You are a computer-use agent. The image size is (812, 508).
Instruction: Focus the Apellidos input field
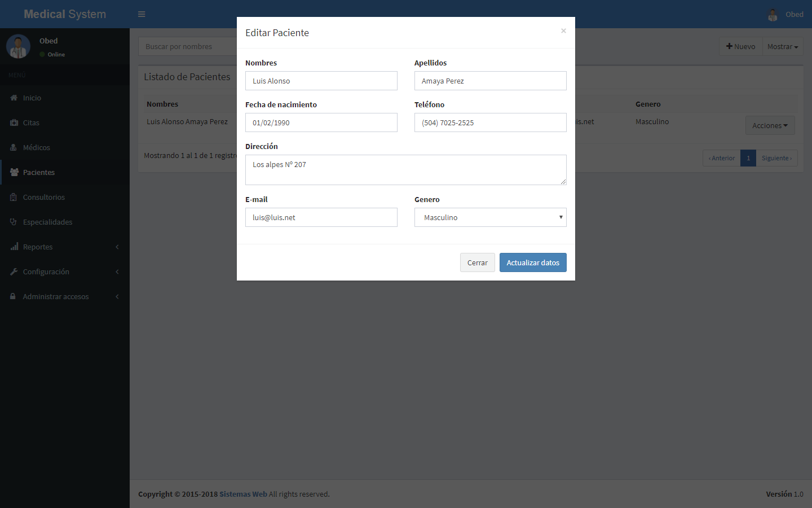(491, 81)
